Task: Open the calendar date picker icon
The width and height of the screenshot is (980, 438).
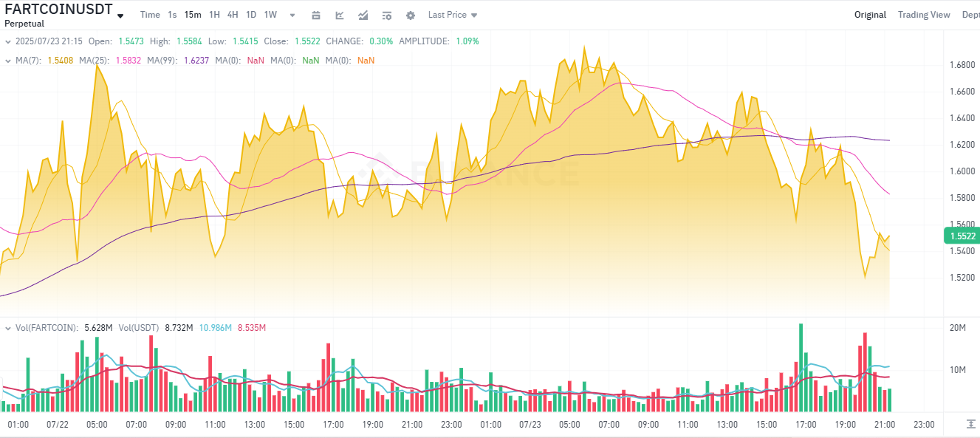Action: (316, 15)
